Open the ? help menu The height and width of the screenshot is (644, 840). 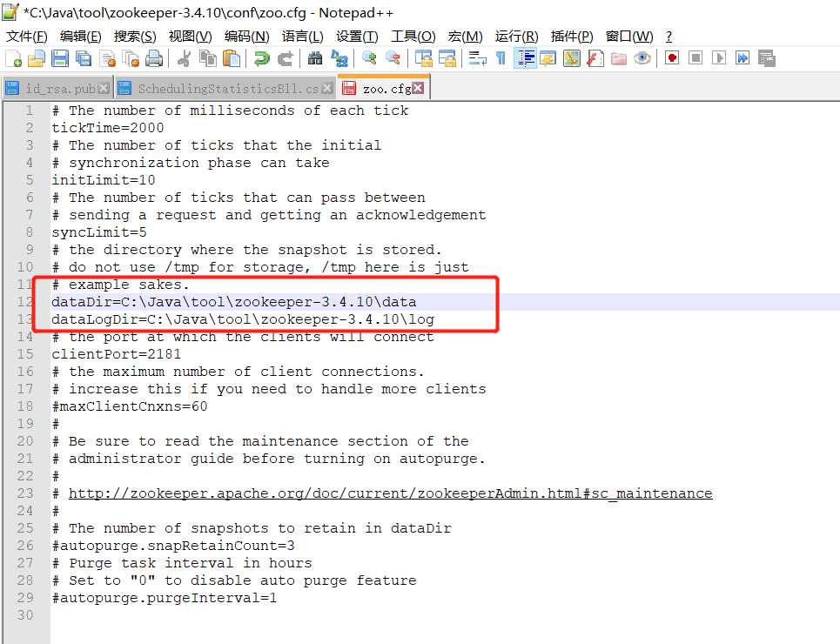669,37
